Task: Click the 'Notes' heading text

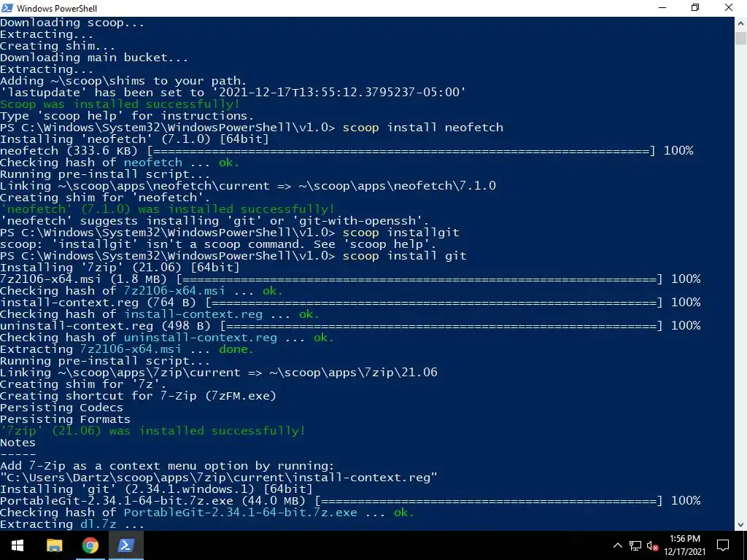Action: point(18,443)
